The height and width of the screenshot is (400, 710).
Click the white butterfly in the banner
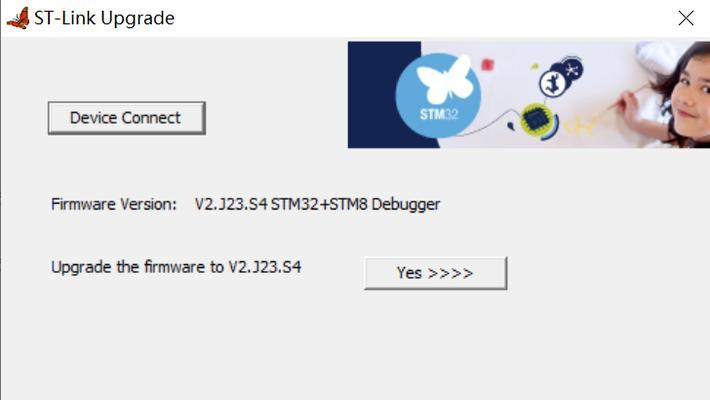pyautogui.click(x=444, y=79)
